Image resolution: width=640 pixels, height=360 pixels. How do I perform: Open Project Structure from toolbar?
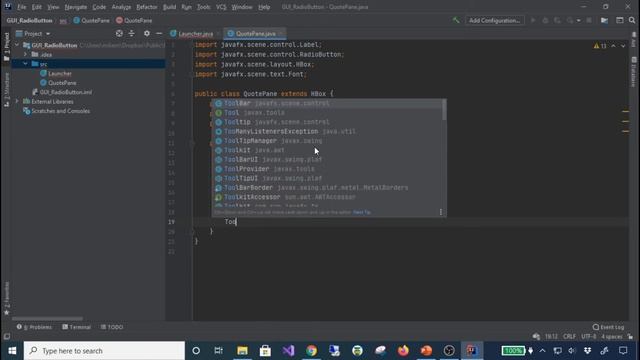(x=604, y=20)
